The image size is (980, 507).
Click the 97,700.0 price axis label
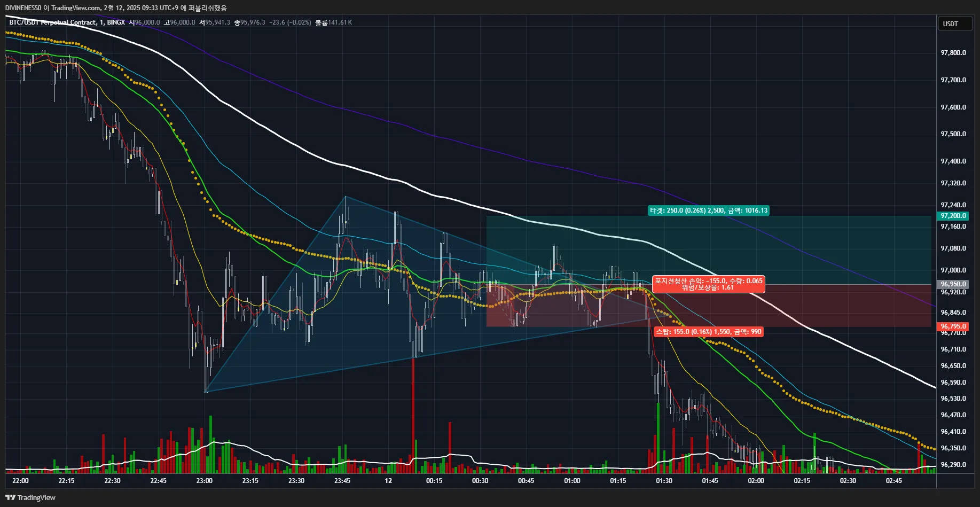coord(953,80)
